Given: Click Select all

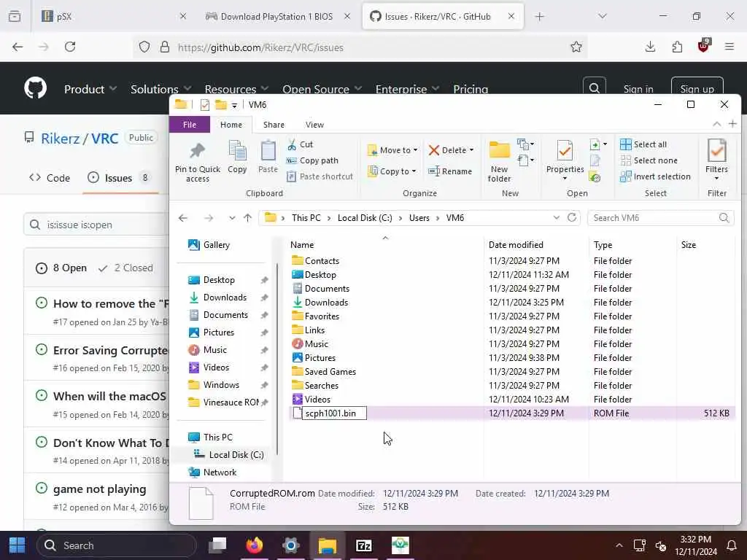Looking at the screenshot, I should point(643,144).
